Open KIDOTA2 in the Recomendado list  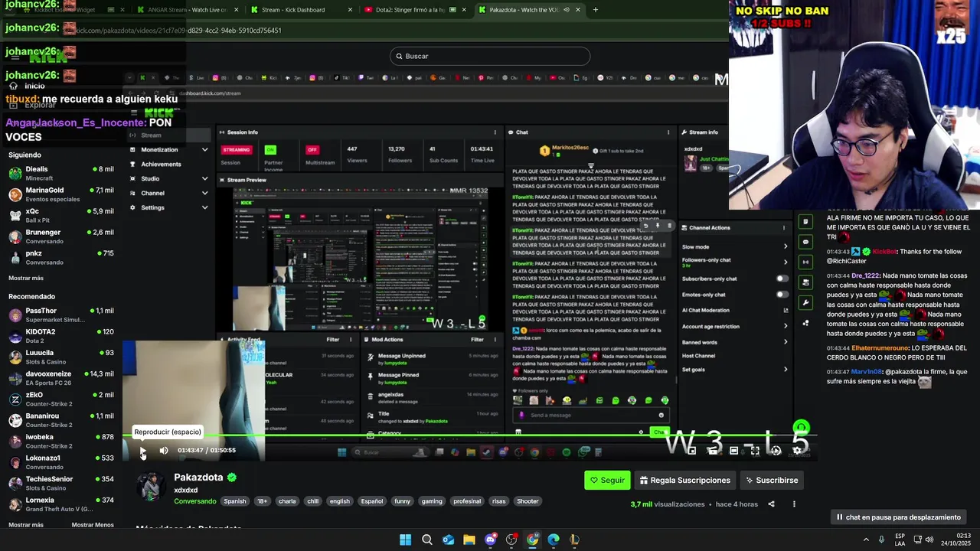click(x=61, y=336)
